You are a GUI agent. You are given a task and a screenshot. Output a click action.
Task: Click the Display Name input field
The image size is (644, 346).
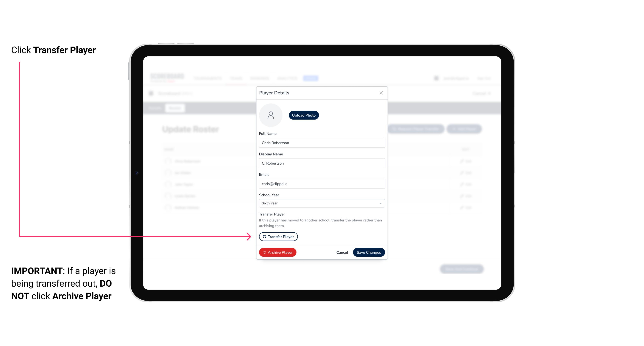321,163
